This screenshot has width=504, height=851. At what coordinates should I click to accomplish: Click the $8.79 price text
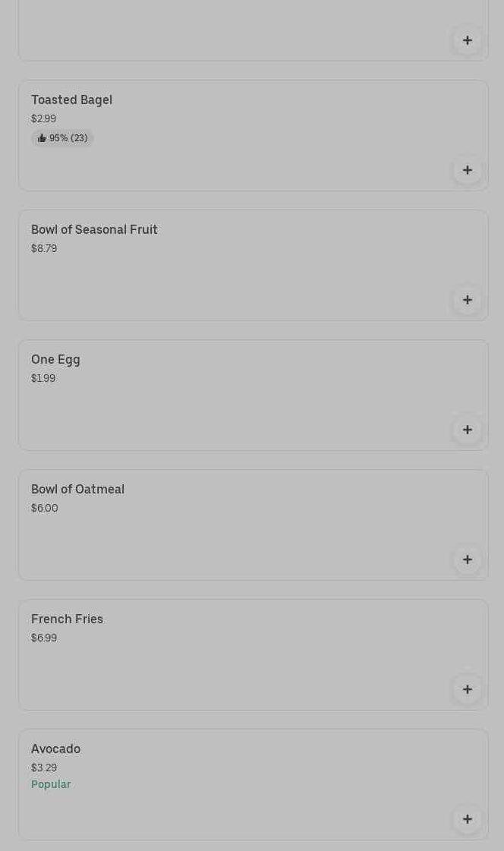pyautogui.click(x=44, y=248)
